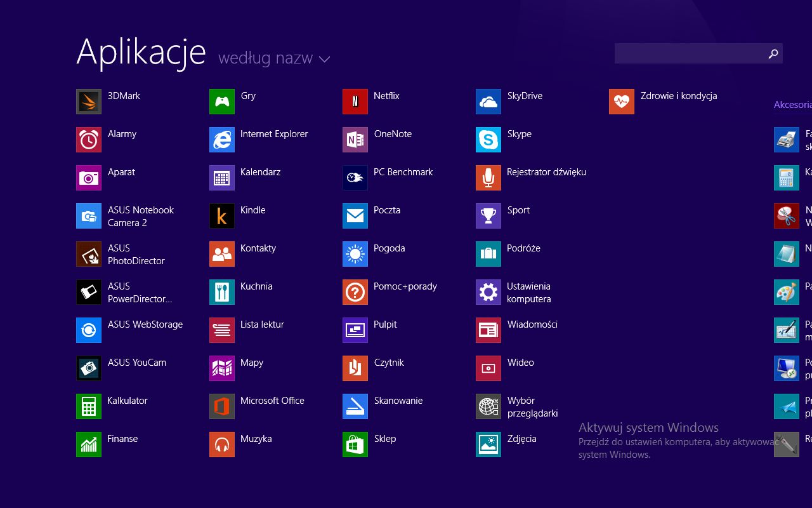Open the Kalkulator icon
Screen dimensions: 812x508
click(x=89, y=406)
